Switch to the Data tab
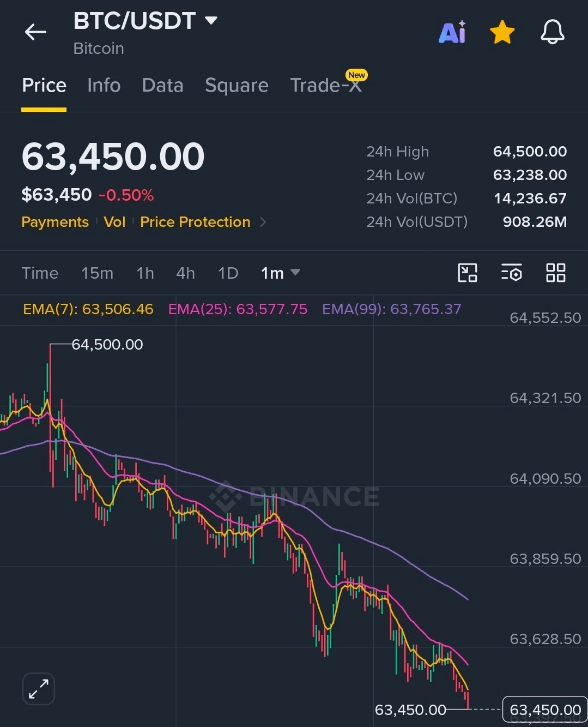588x727 pixels. [162, 86]
